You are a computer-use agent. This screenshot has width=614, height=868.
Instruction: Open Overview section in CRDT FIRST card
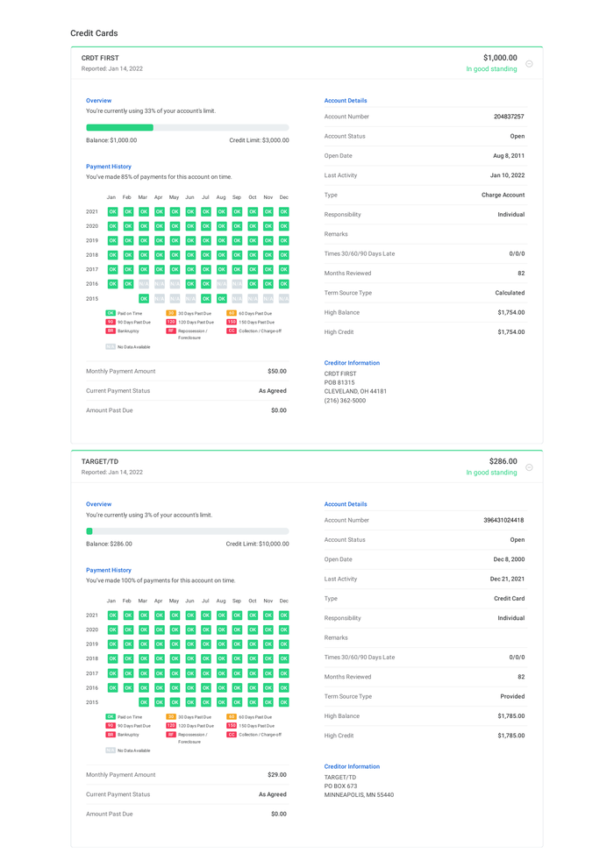98,101
